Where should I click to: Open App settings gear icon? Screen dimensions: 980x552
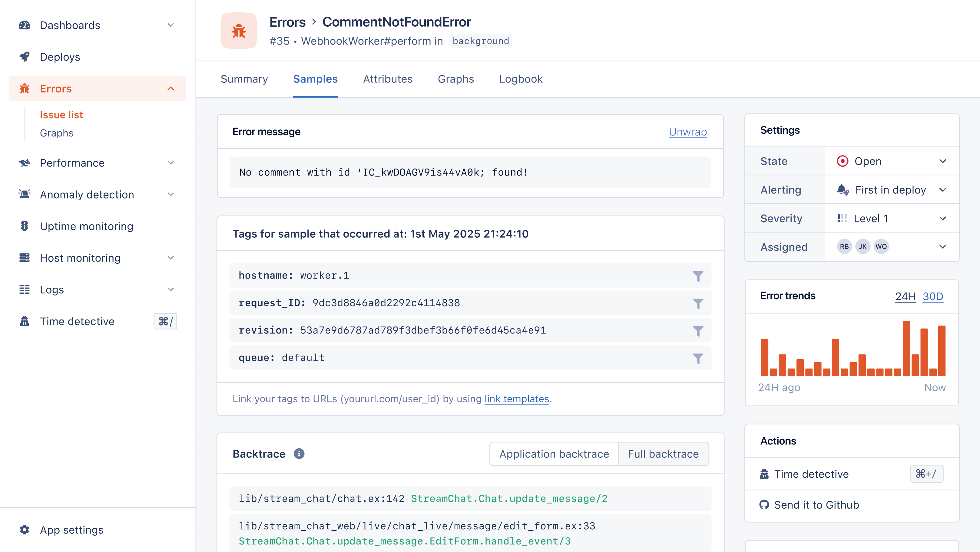[25, 530]
